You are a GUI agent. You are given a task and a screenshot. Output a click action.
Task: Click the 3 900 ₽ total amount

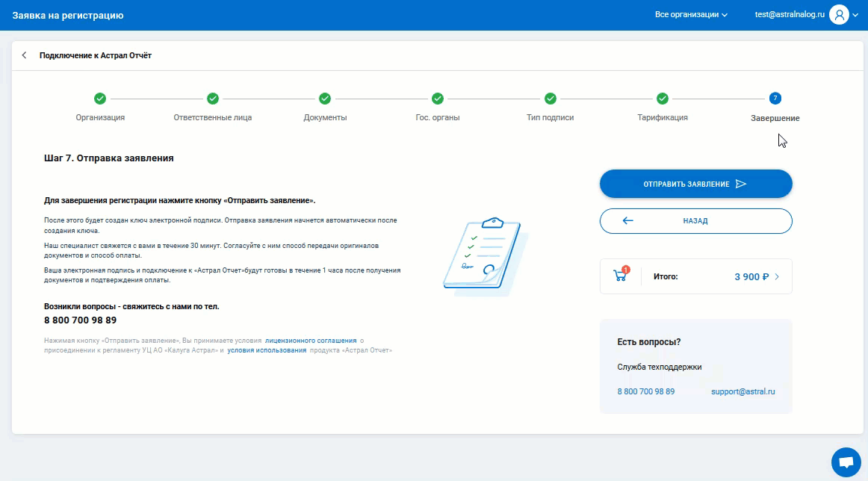click(751, 277)
